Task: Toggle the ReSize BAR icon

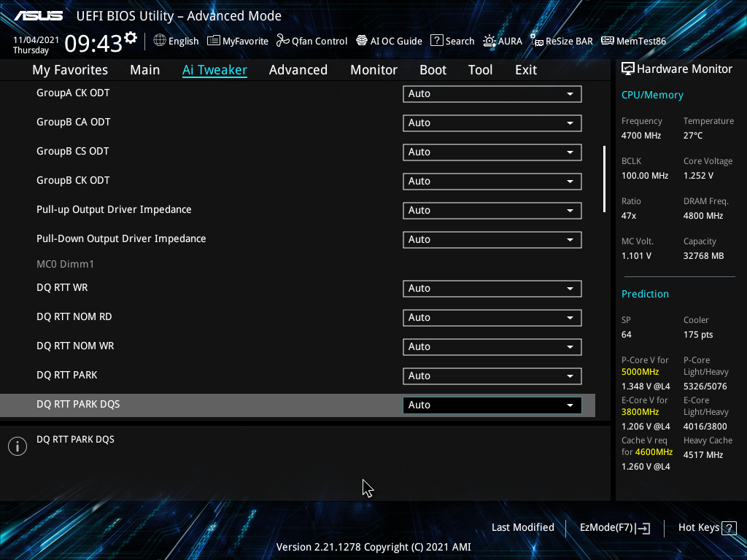Action: 537,41
